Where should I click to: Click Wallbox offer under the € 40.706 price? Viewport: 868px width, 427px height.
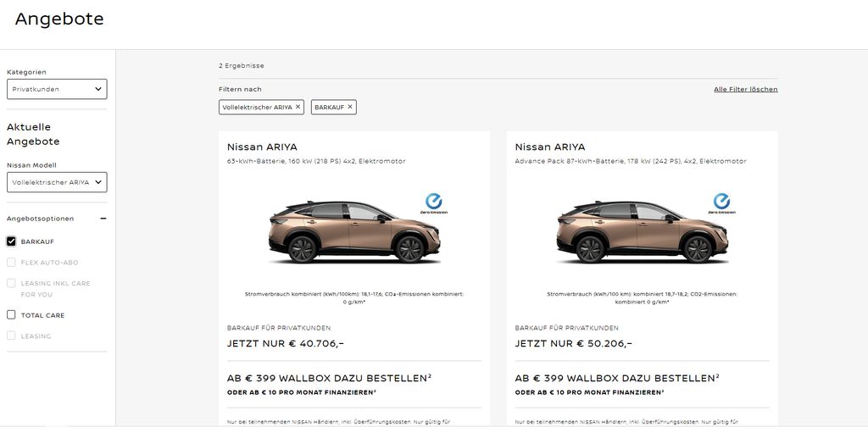[x=330, y=379]
